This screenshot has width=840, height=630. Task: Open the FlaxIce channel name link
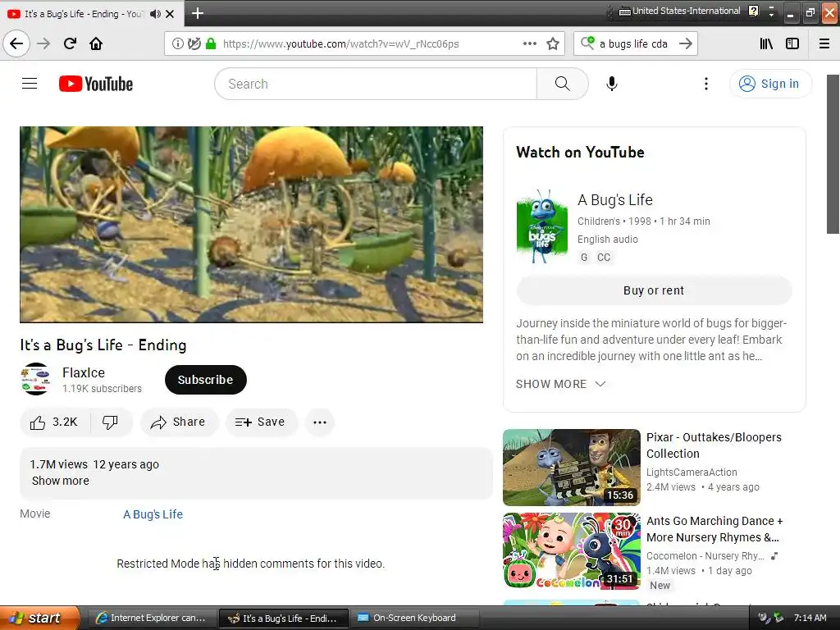[84, 372]
